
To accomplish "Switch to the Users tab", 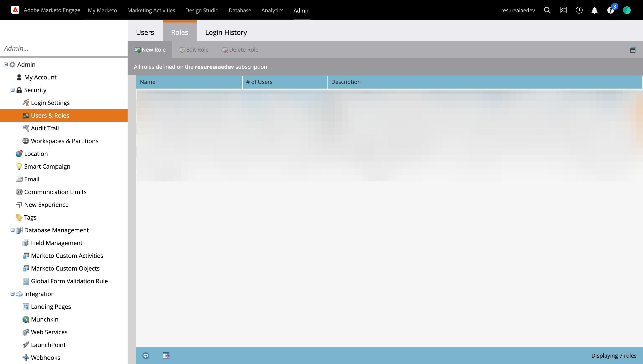I will pos(145,32).
